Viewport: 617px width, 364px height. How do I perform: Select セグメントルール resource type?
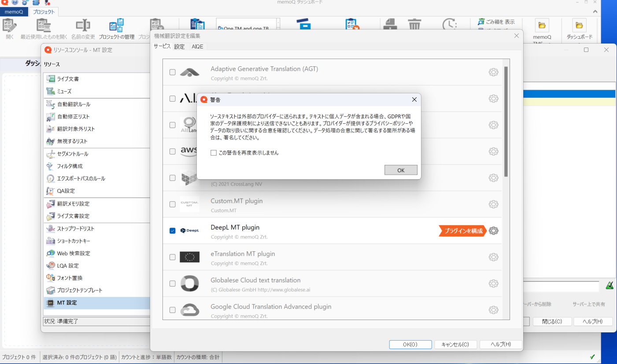(x=97, y=154)
